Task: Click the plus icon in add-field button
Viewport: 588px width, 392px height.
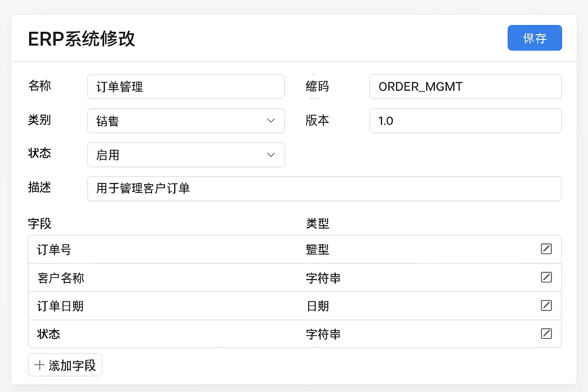Action: click(x=39, y=365)
